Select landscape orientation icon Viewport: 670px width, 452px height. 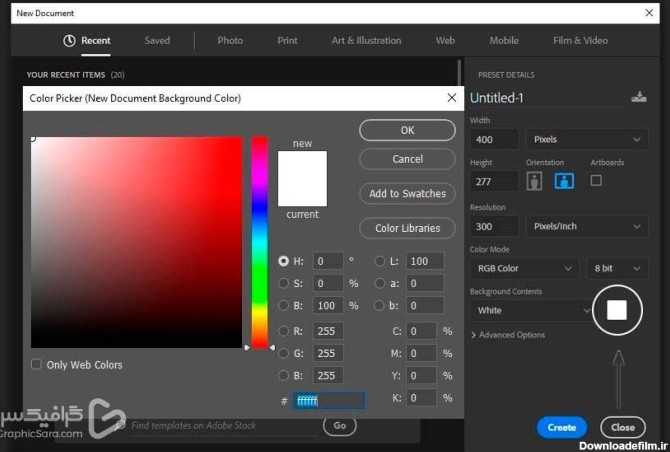point(564,181)
